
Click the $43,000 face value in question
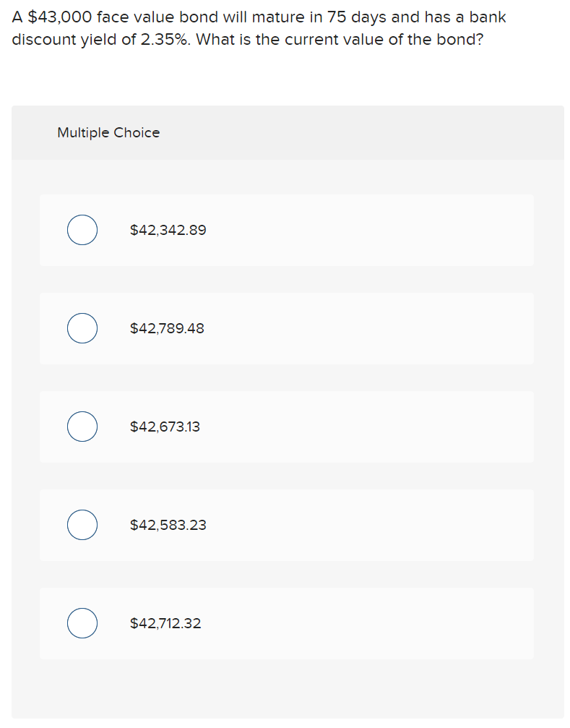point(60,17)
